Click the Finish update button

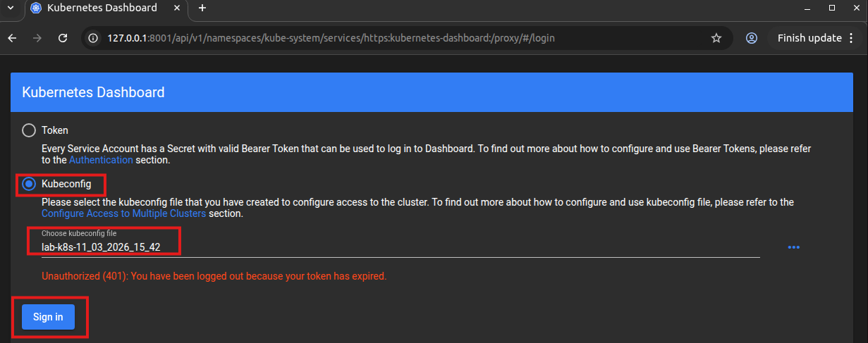click(809, 38)
